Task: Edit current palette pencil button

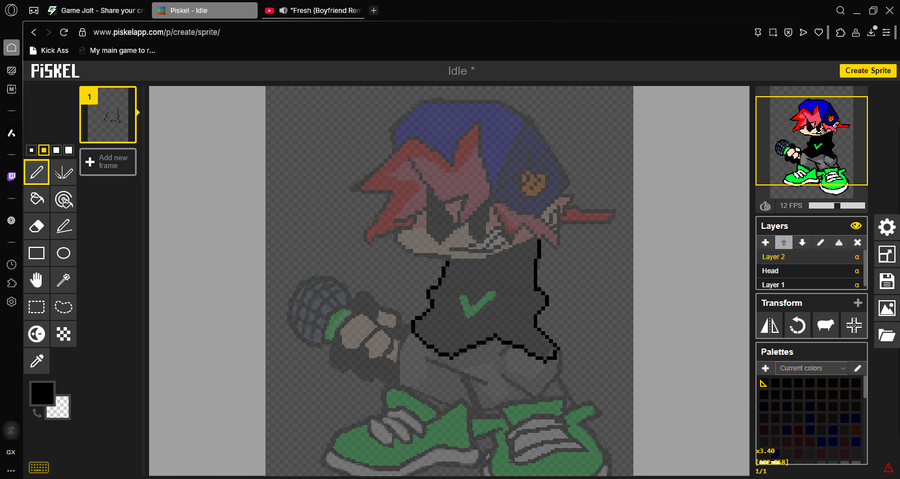Action: tap(858, 368)
